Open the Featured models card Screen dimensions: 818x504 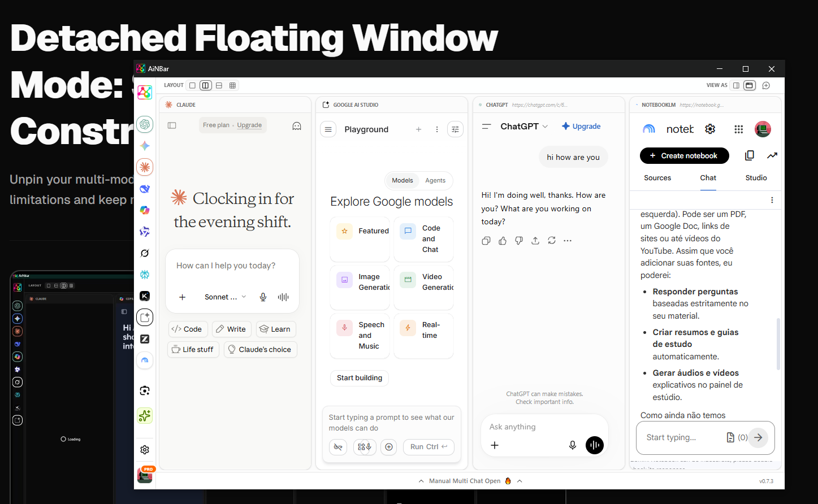coord(360,239)
